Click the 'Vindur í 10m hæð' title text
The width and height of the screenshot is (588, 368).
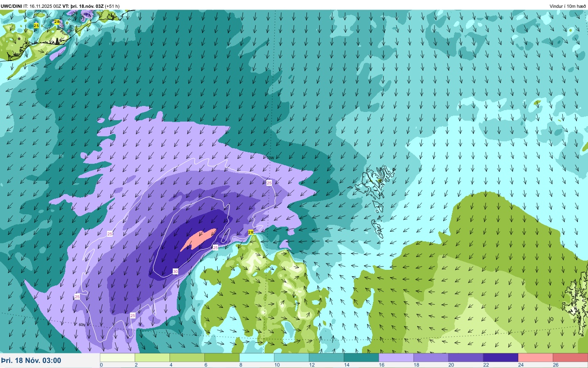pyautogui.click(x=568, y=6)
